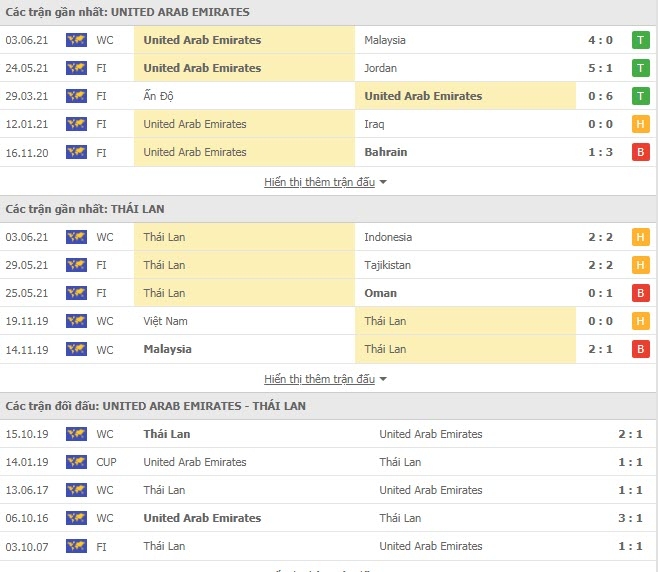Click the orange H badge in the Iraq row
Image resolution: width=658 pixels, height=572 pixels.
640,124
